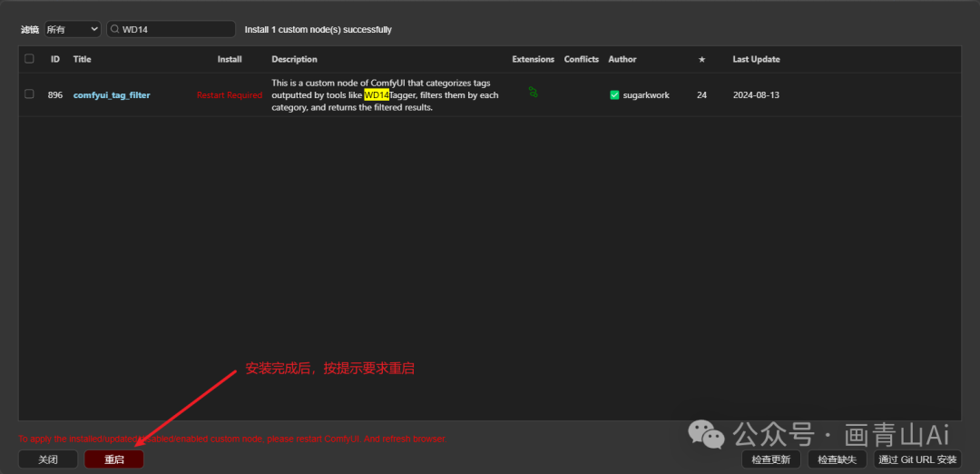
Task: Toggle the select-all checkbox in the table header
Action: point(29,59)
